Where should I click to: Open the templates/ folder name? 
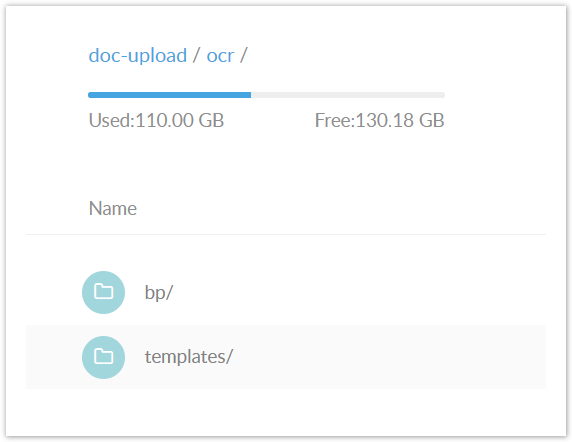(x=189, y=357)
